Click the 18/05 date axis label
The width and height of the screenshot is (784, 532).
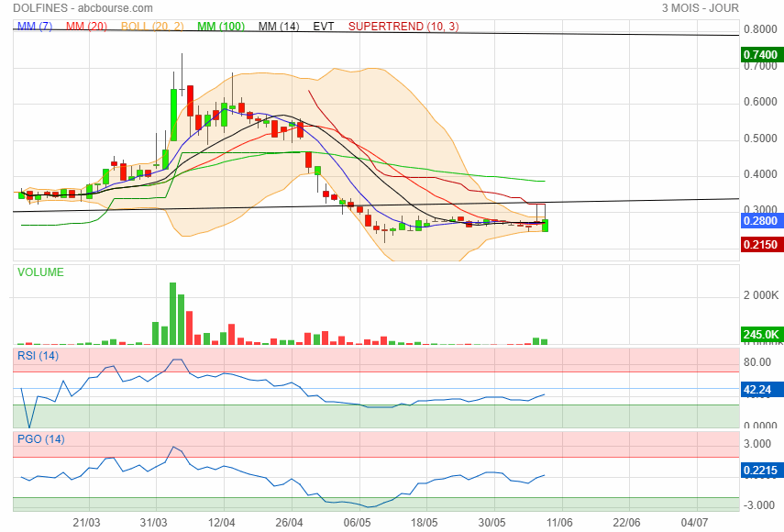[x=424, y=523]
